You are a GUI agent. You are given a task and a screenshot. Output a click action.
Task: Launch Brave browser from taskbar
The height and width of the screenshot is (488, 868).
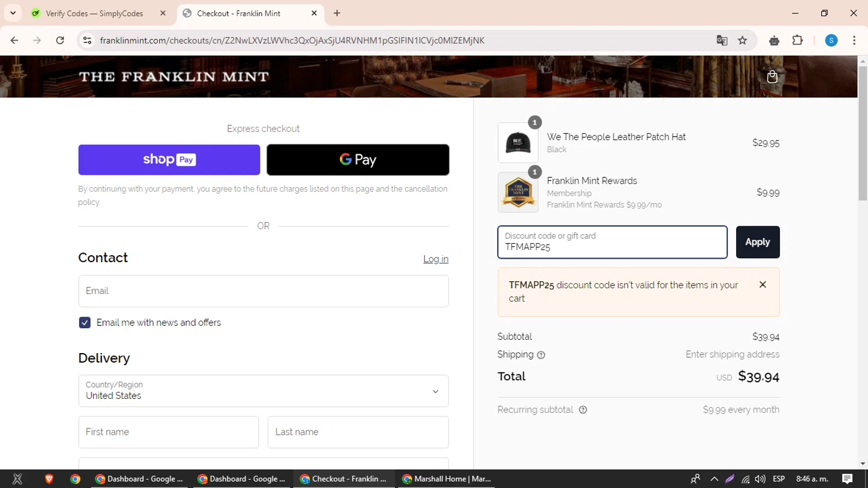tap(49, 479)
